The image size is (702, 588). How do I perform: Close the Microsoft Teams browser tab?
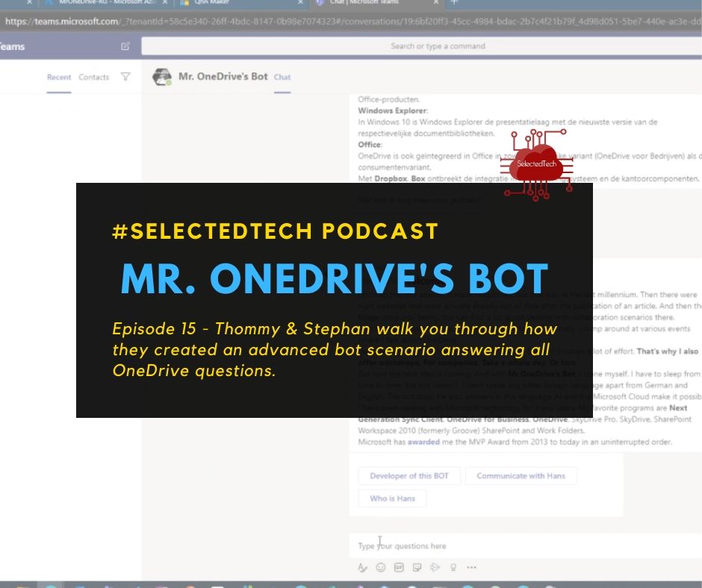point(436,2)
